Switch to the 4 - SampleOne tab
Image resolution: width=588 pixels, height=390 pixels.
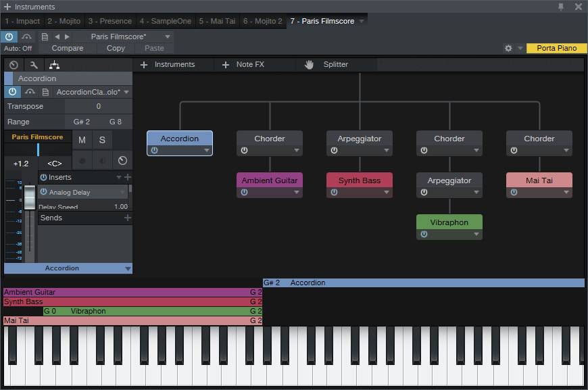165,21
